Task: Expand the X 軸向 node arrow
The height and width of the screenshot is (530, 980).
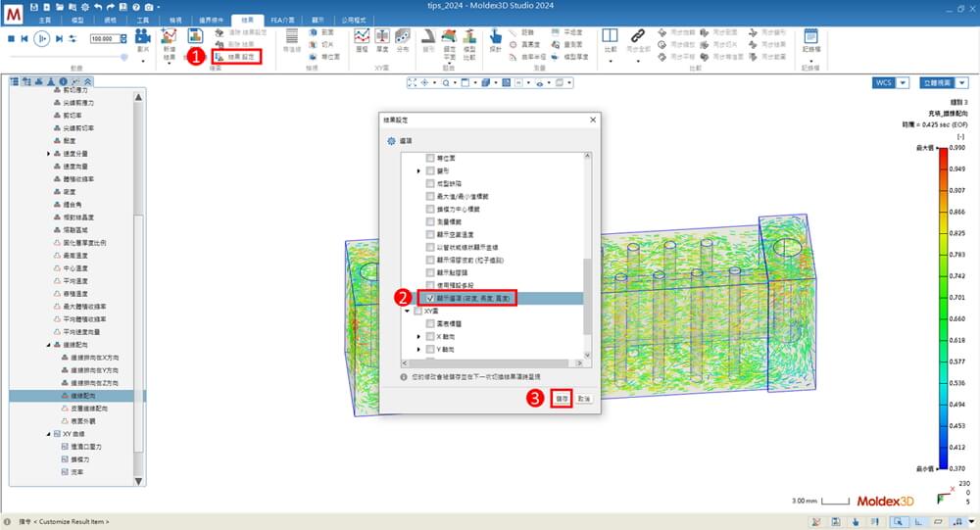Action: click(418, 336)
